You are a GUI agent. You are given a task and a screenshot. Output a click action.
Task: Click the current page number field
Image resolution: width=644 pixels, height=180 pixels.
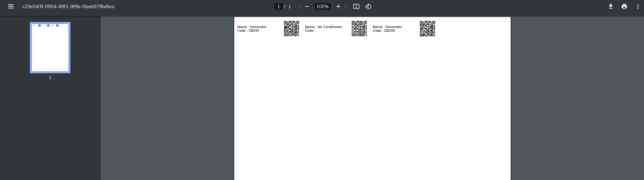[x=278, y=6]
